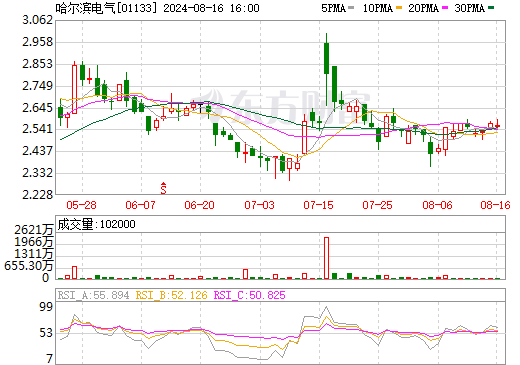
Task: Click the RSI_C:50.825 indicator label
Action: pos(250,295)
